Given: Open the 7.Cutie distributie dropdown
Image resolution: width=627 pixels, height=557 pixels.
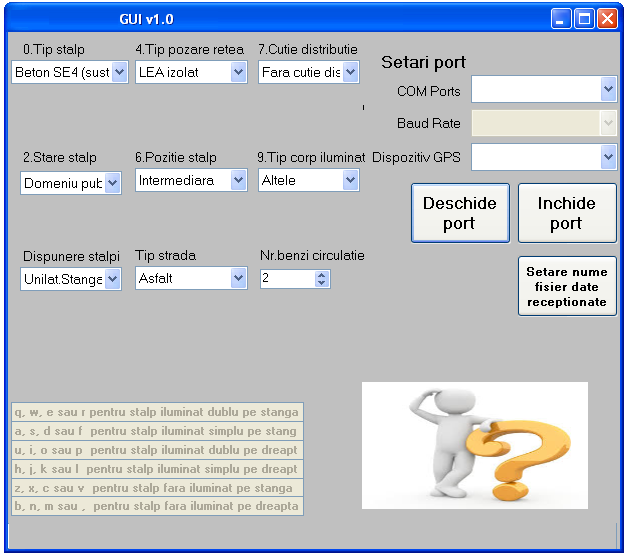Looking at the screenshot, I should (x=350, y=72).
